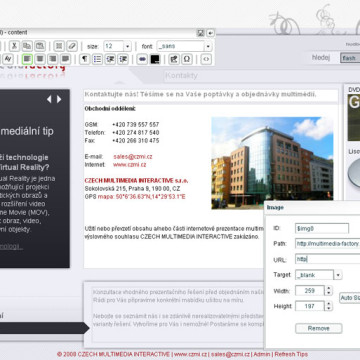The width and height of the screenshot is (360, 360).
Task: Click the ID field containing $img0
Action: pyautogui.click(x=322, y=228)
